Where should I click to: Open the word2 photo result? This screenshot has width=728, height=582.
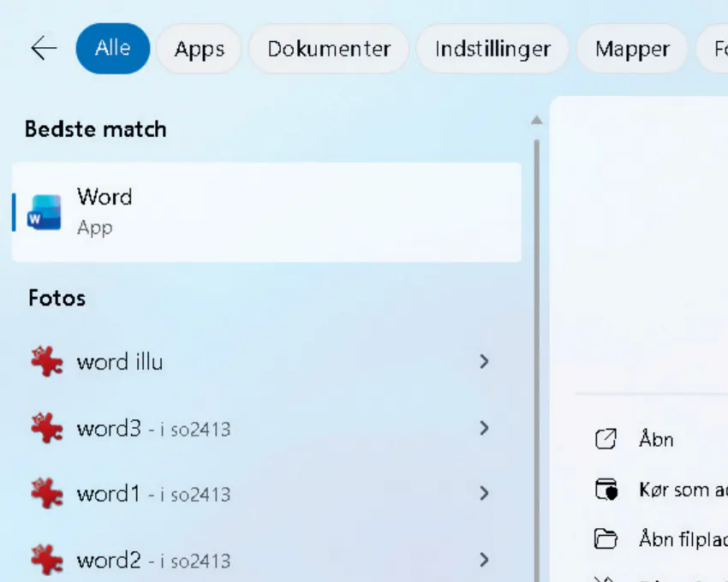coord(154,561)
